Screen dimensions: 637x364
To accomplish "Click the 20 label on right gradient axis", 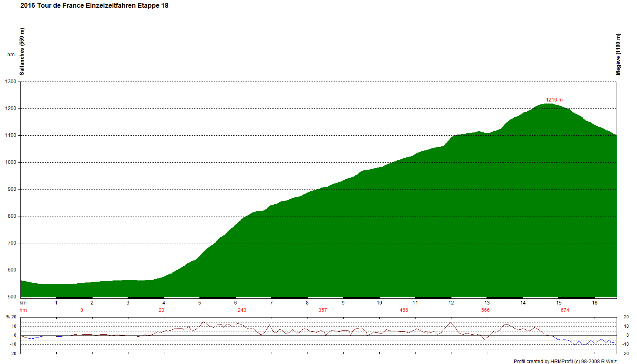I will coord(626,317).
